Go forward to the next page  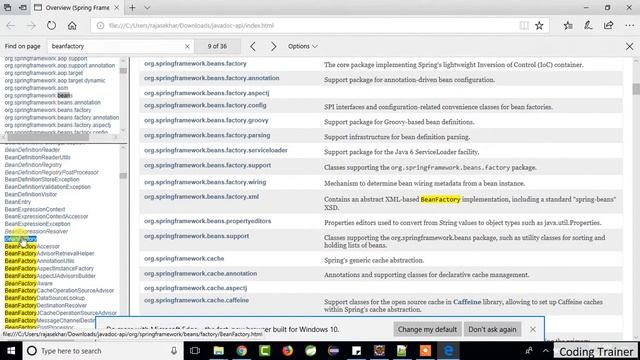31,25
